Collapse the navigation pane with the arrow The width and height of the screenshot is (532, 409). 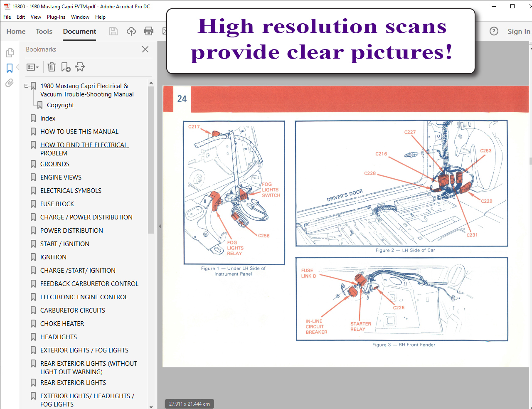pyautogui.click(x=160, y=227)
